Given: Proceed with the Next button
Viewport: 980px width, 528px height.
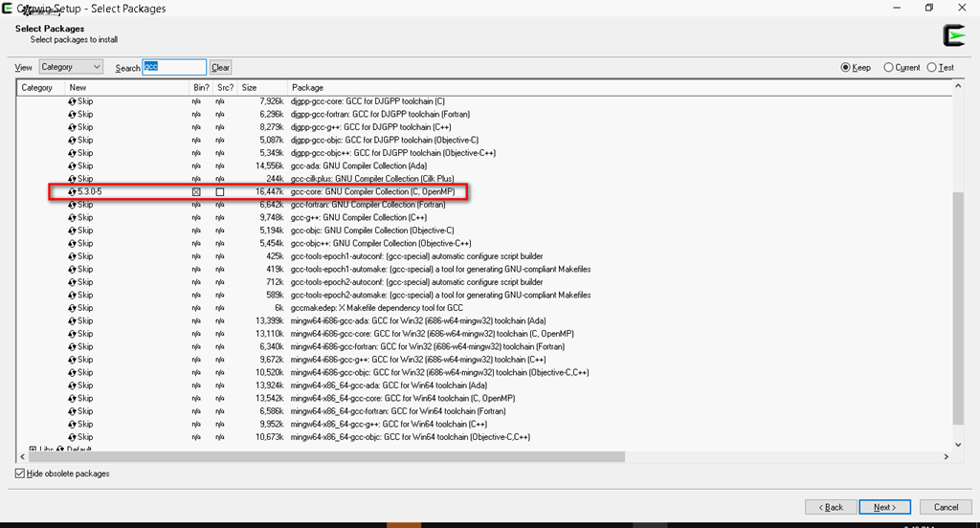Looking at the screenshot, I should (x=884, y=507).
